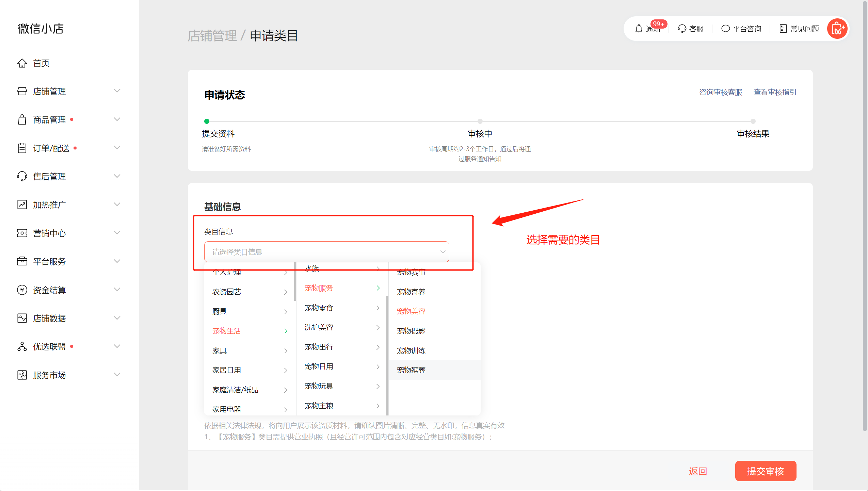
Task: Open the 首页 home icon in sidebar
Action: click(x=22, y=63)
